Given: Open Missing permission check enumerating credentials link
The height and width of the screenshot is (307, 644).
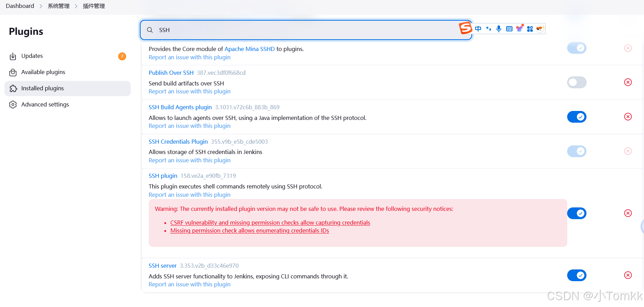Looking at the screenshot, I should click(x=249, y=231).
